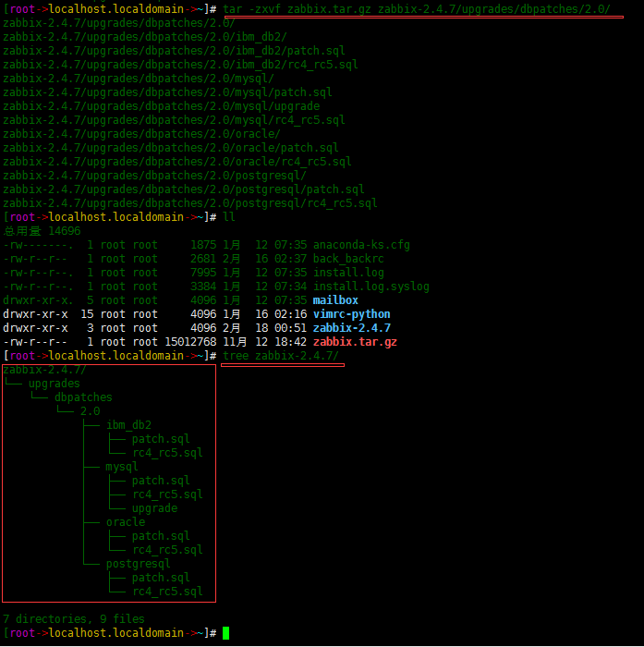Click the 'dbpatches' node in tree output
This screenshot has height=647, width=644.
point(83,397)
